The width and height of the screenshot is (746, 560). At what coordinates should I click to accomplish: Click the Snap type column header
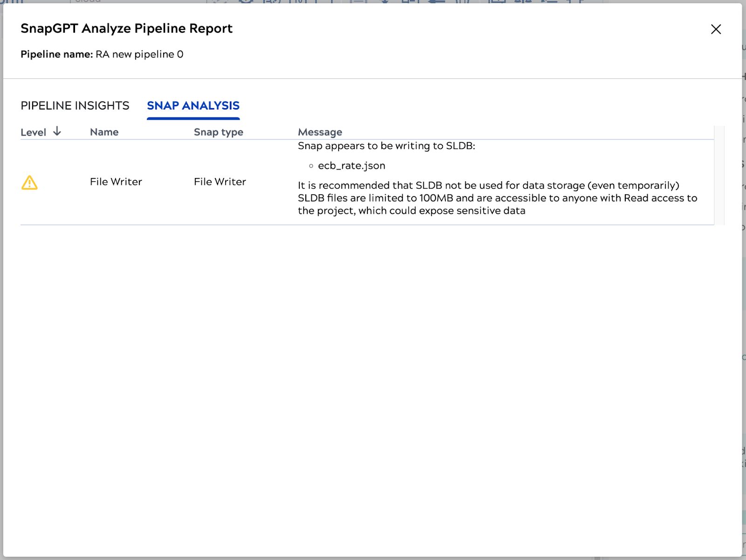tap(218, 132)
